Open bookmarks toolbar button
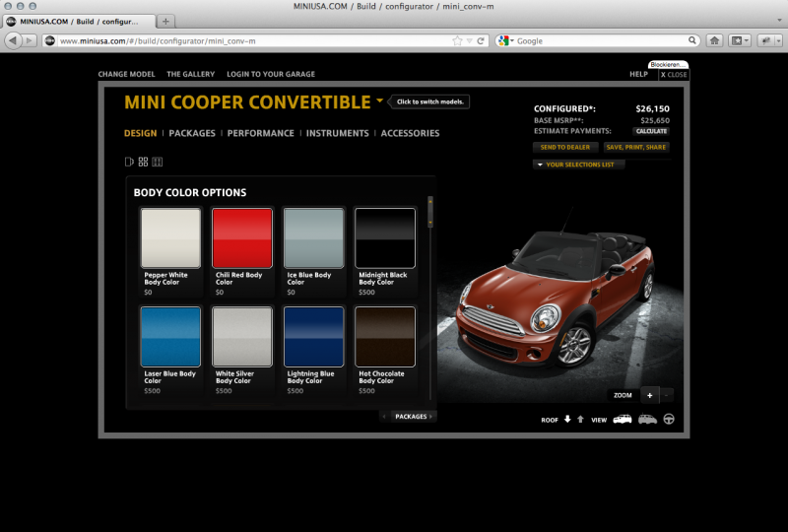Viewport: 788px width, 532px height. (x=740, y=40)
